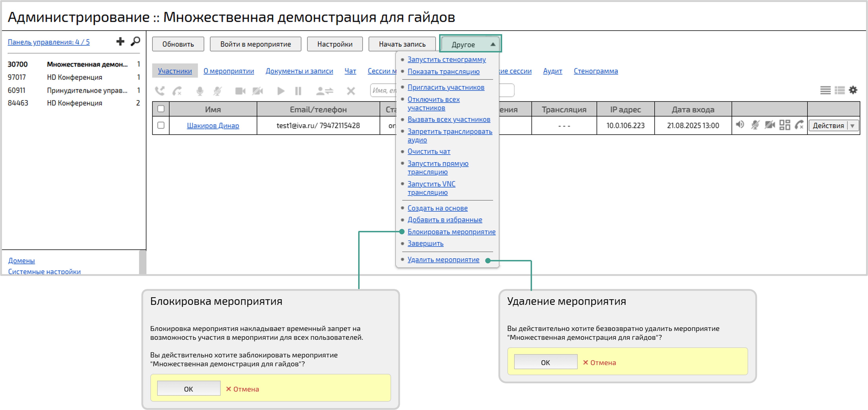Click the pause icon in participants toolbar
The image size is (868, 410).
point(298,91)
